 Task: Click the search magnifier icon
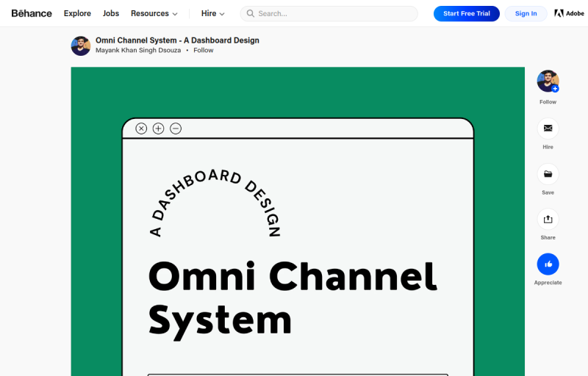coord(250,13)
